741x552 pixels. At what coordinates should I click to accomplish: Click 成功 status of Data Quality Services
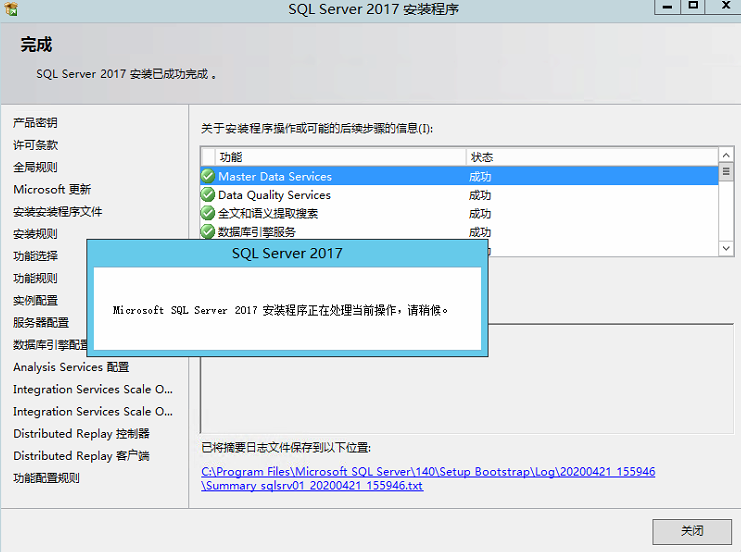(x=480, y=195)
